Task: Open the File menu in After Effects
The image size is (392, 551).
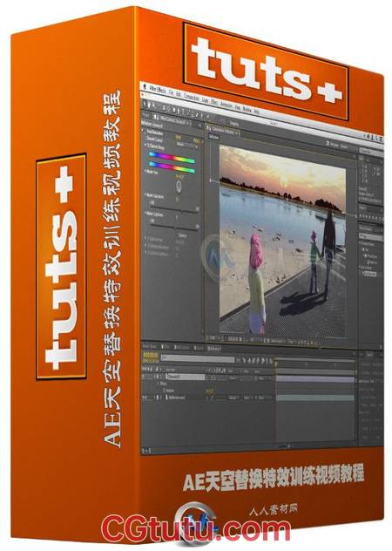Action: (x=171, y=92)
